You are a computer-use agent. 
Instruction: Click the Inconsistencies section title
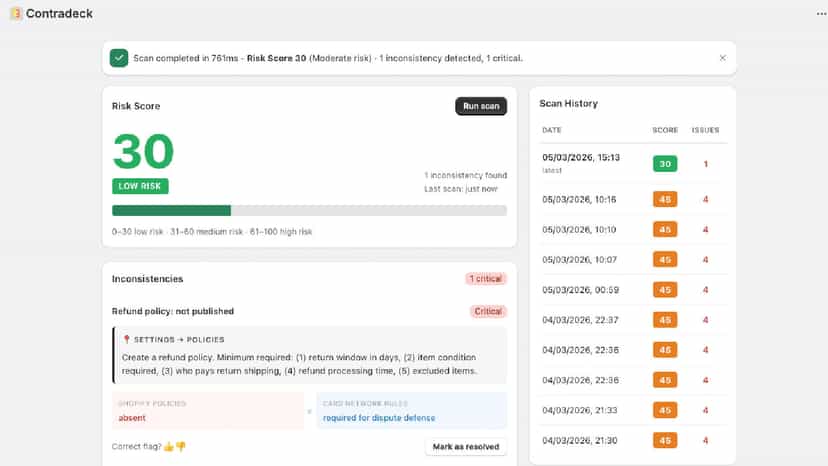[x=147, y=278]
